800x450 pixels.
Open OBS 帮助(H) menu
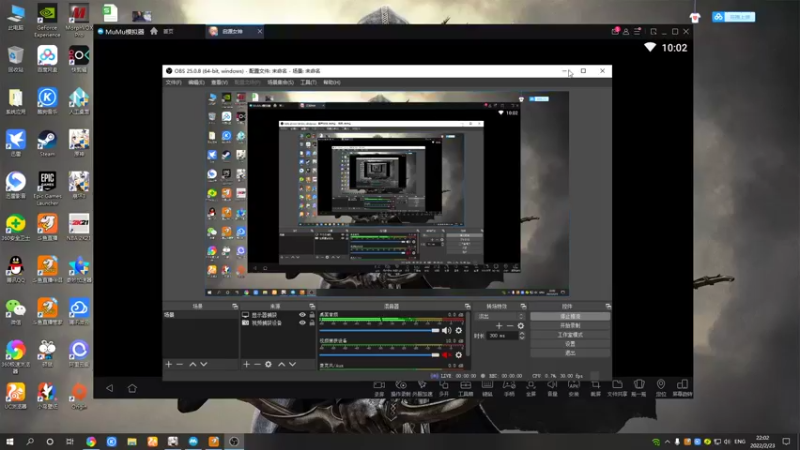click(x=332, y=82)
